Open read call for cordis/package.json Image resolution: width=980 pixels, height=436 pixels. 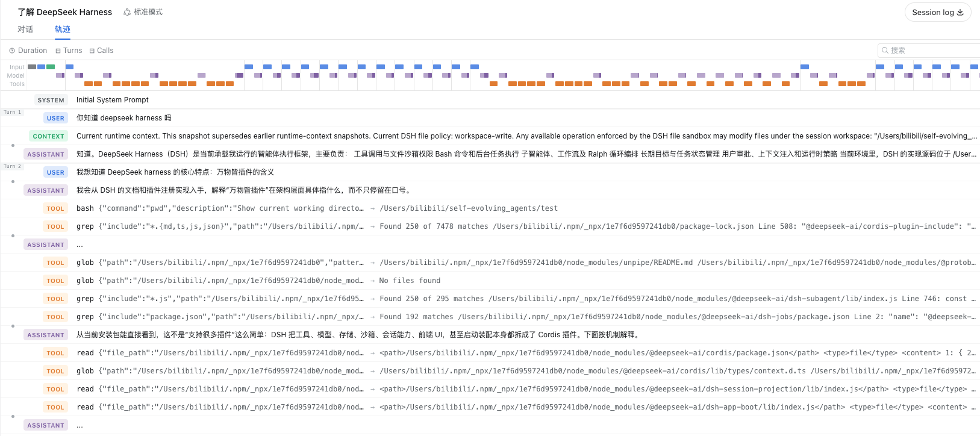(x=490, y=353)
